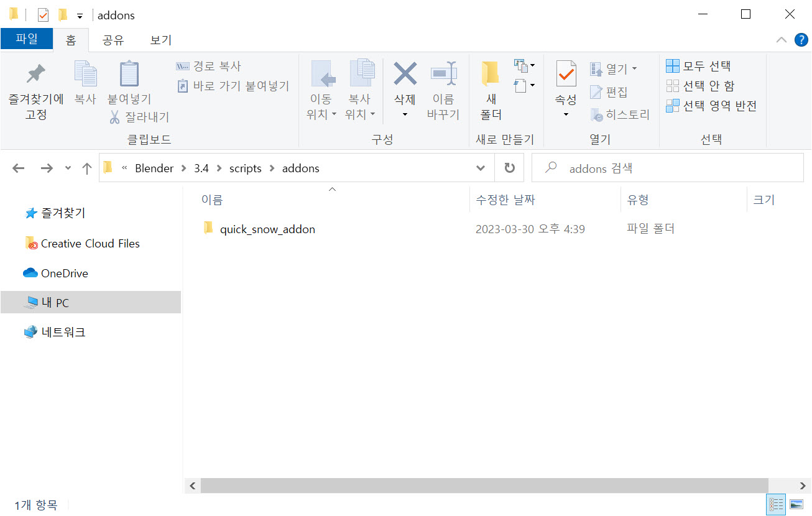Click the 파일 폴더 type cell
The width and height of the screenshot is (812, 516).
651,229
